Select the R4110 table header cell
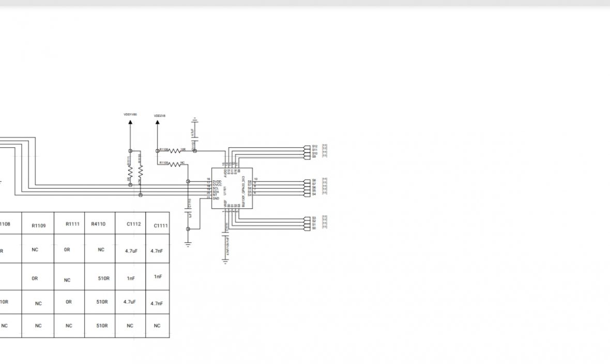Screen dimensions: 610x364 98,224
